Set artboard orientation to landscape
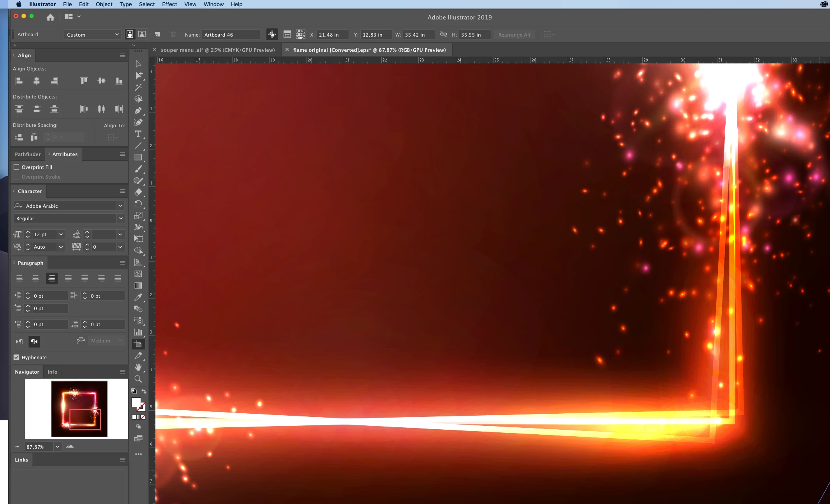Image resolution: width=830 pixels, height=504 pixels. point(142,34)
